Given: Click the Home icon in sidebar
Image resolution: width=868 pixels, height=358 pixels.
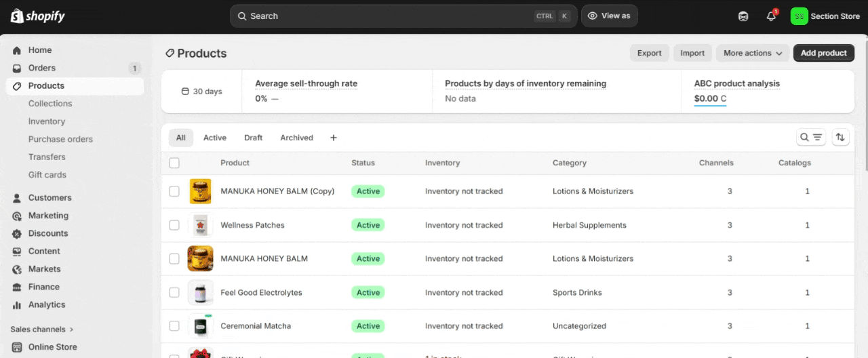Looking at the screenshot, I should coord(17,50).
